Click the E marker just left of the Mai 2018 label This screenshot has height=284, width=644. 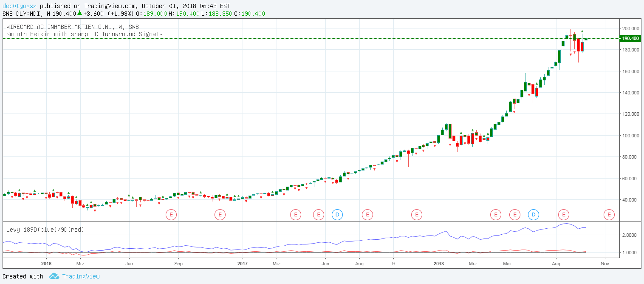pyautogui.click(x=495, y=215)
